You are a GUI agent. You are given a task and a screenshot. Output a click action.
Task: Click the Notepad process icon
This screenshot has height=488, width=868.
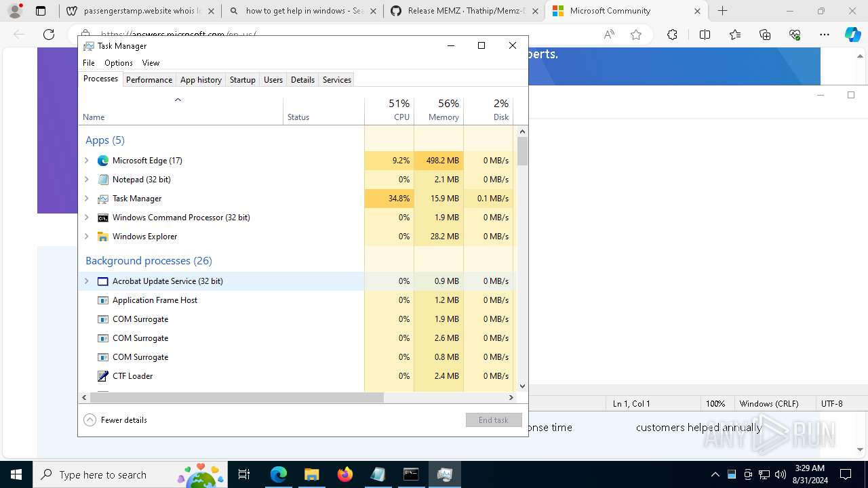click(103, 180)
